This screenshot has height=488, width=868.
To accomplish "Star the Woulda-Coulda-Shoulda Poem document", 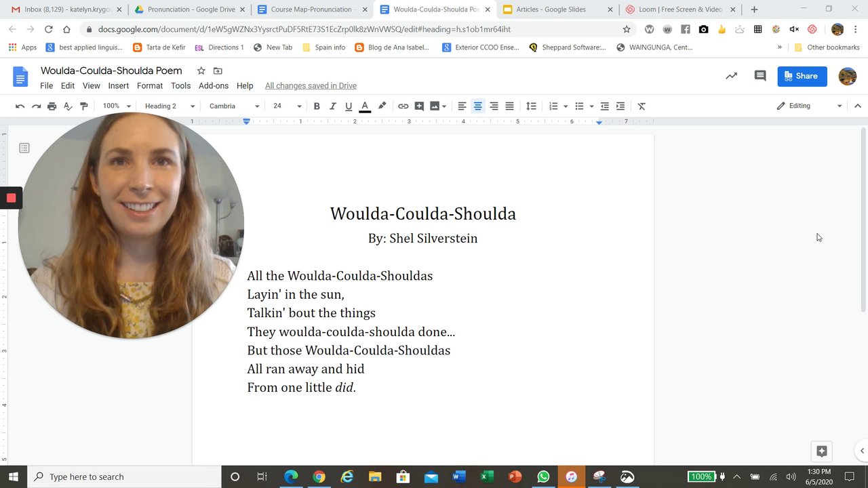I will click(201, 70).
